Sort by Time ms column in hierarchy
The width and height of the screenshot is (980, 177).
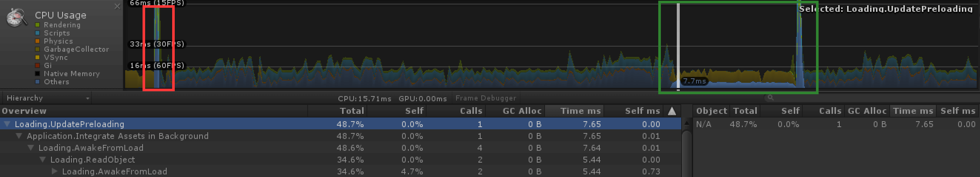pos(575,111)
